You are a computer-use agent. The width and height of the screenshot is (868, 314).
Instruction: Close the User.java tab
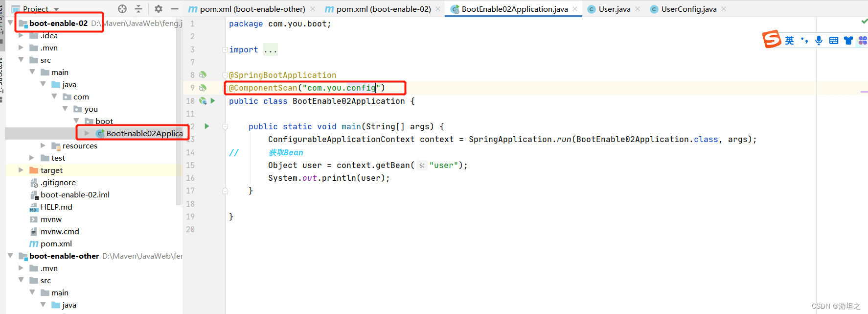[x=638, y=9]
